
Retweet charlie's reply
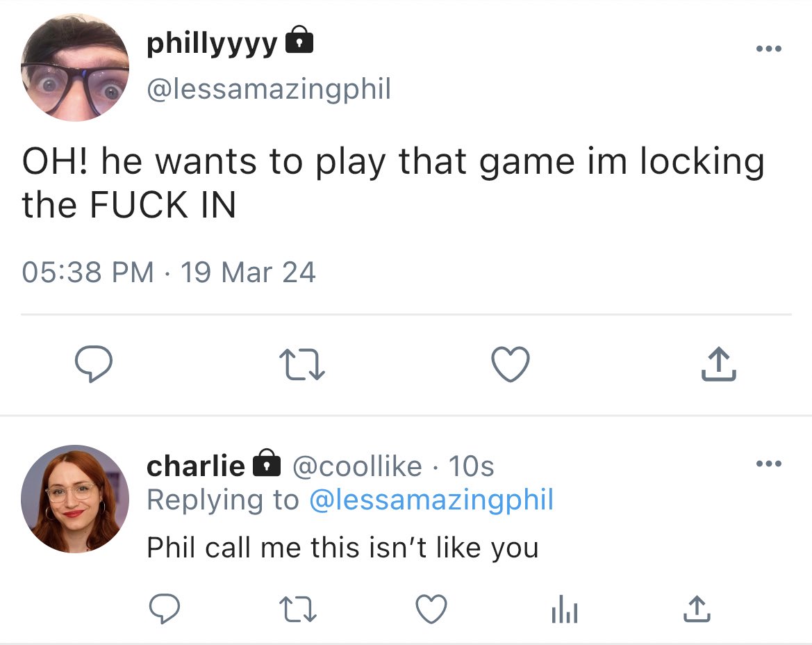click(297, 609)
